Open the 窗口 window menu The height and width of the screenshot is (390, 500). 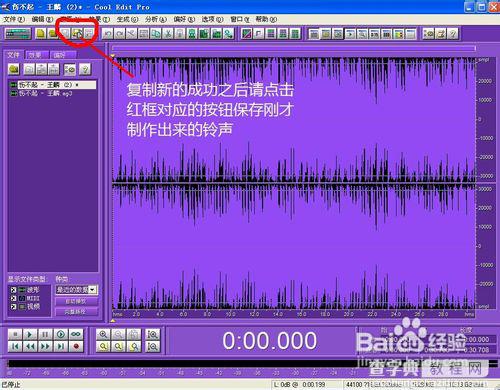coord(240,19)
